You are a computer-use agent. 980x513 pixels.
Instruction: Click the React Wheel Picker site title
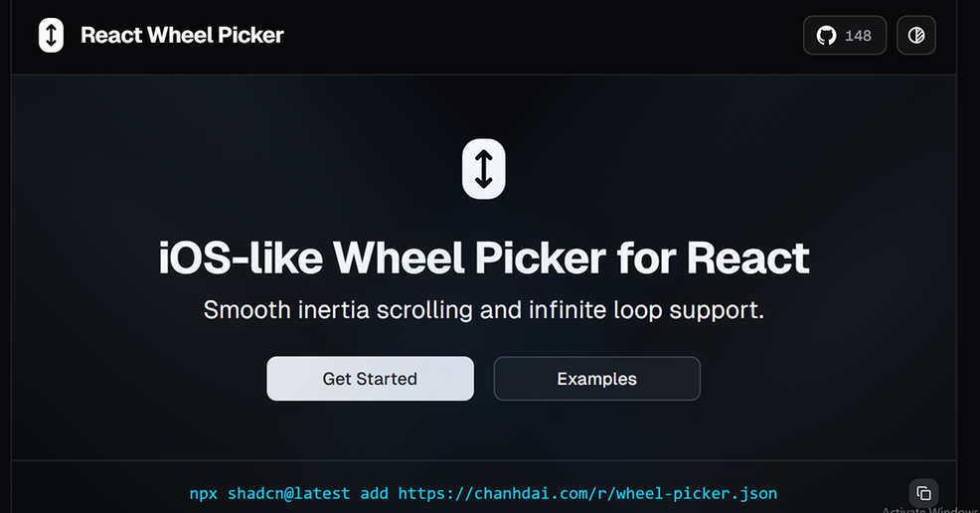(x=182, y=36)
